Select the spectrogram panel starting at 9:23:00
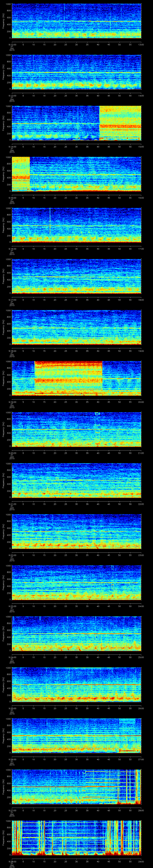The image size is (153, 868). coord(76,583)
